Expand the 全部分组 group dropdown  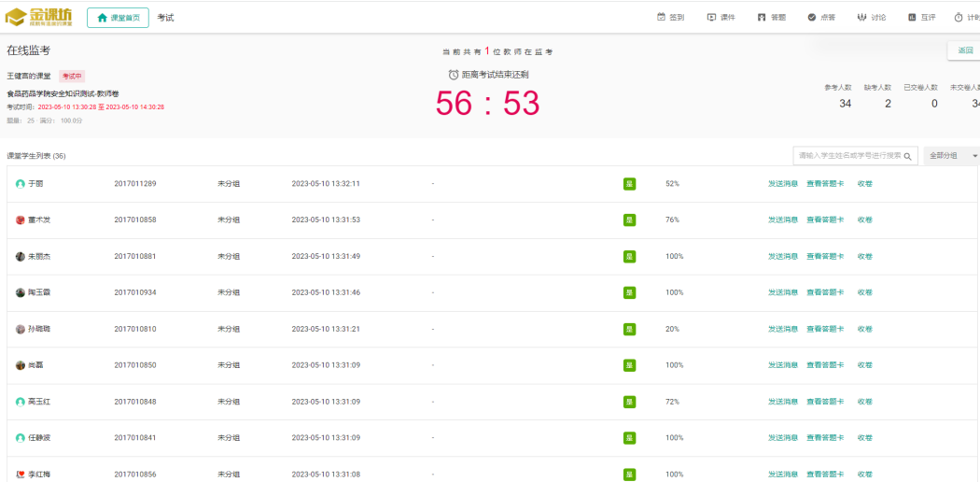point(951,156)
